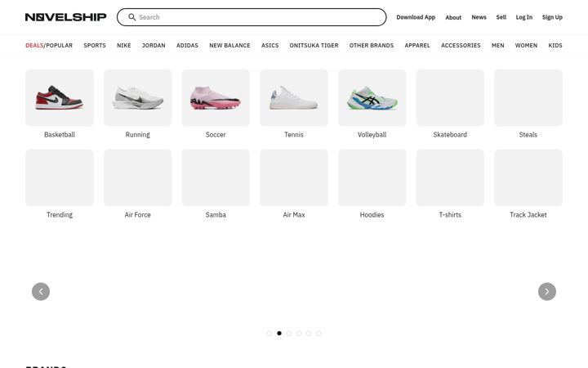Click Log In
The width and height of the screenshot is (588, 368).
(x=523, y=17)
